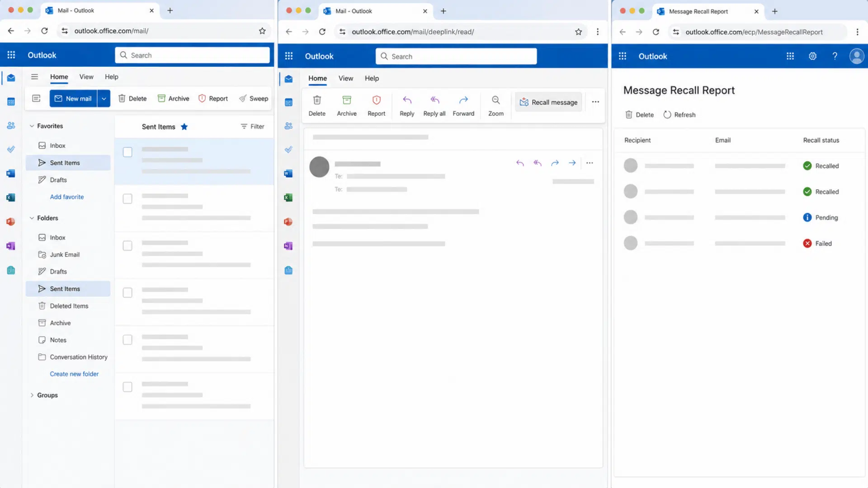Screen dimensions: 868x488
Task: Click the Sent Items favorite star
Action: tap(184, 127)
